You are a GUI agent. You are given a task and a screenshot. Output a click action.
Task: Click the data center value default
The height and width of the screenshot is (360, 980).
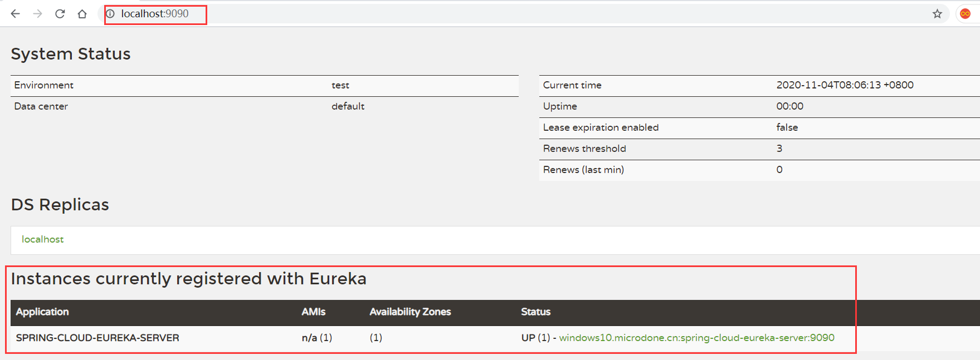348,106
